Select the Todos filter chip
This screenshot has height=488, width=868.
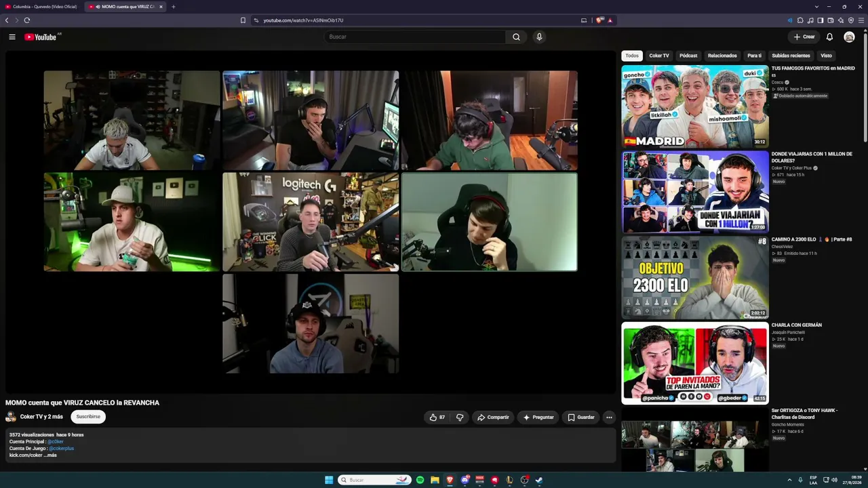coord(632,56)
